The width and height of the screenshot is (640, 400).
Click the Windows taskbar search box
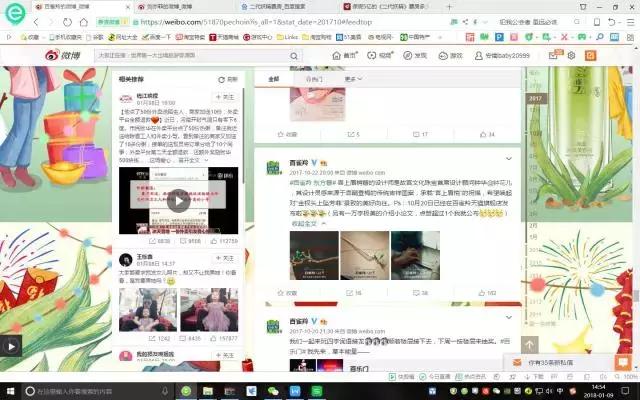[97, 391]
